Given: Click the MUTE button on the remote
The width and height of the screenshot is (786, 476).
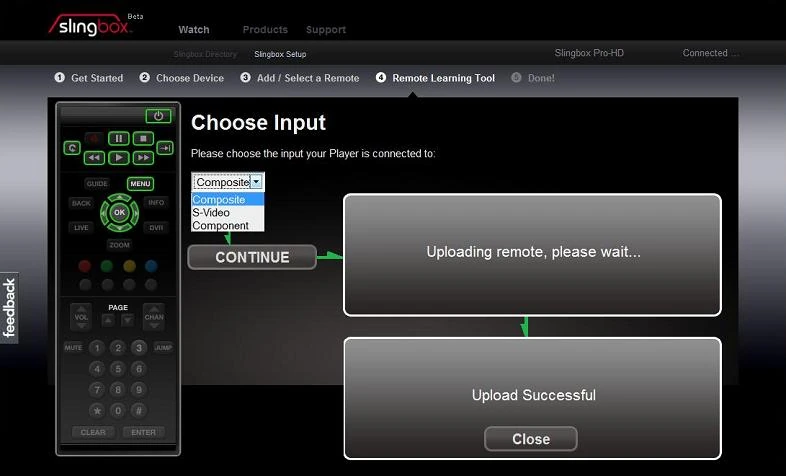Looking at the screenshot, I should pos(73,347).
